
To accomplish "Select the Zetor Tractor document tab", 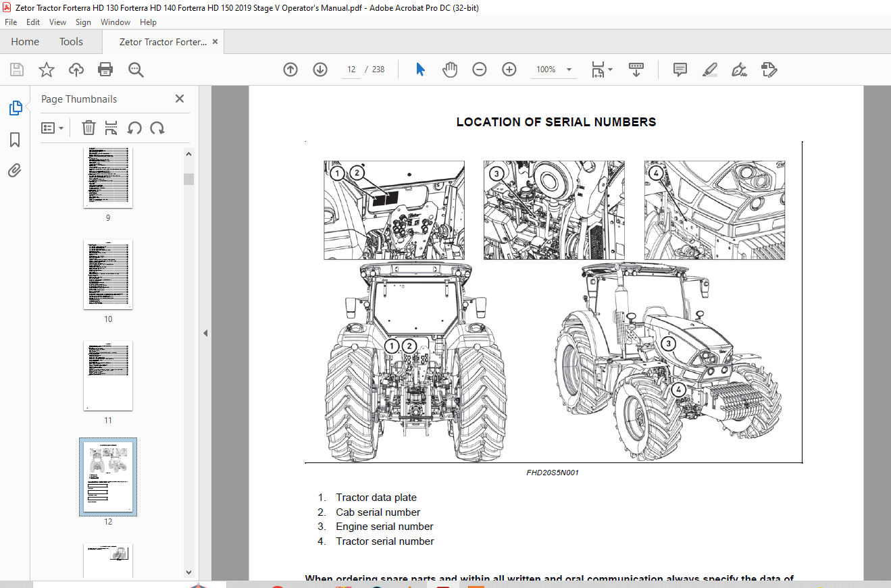I will tap(163, 42).
